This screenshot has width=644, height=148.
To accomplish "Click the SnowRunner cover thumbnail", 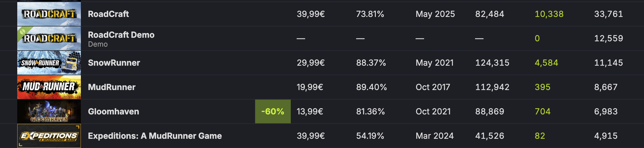I will tap(49, 63).
